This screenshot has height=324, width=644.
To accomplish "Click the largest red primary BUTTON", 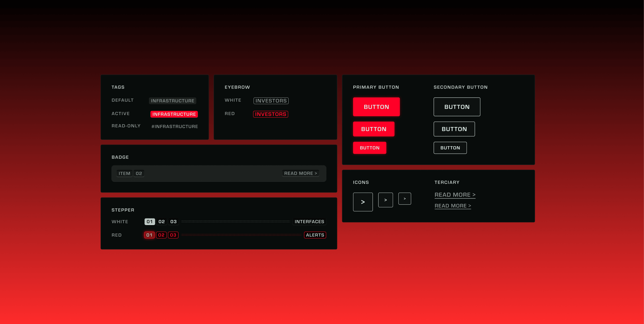I will (376, 107).
